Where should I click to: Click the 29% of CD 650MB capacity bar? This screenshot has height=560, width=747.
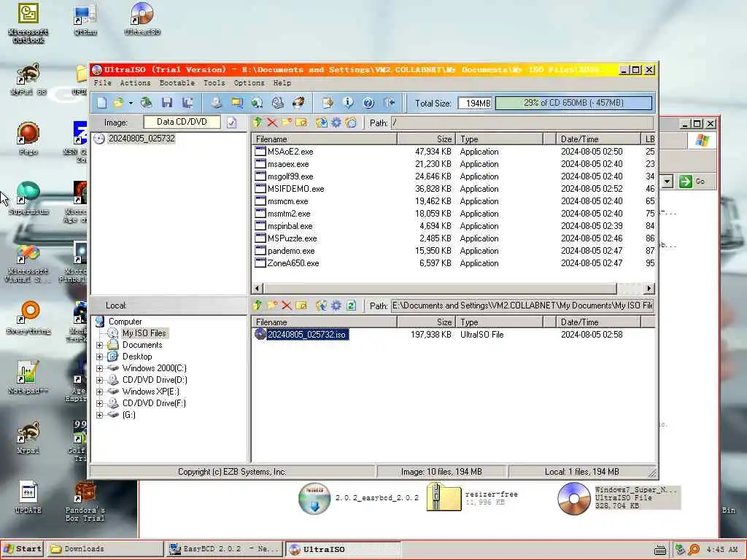[x=573, y=103]
